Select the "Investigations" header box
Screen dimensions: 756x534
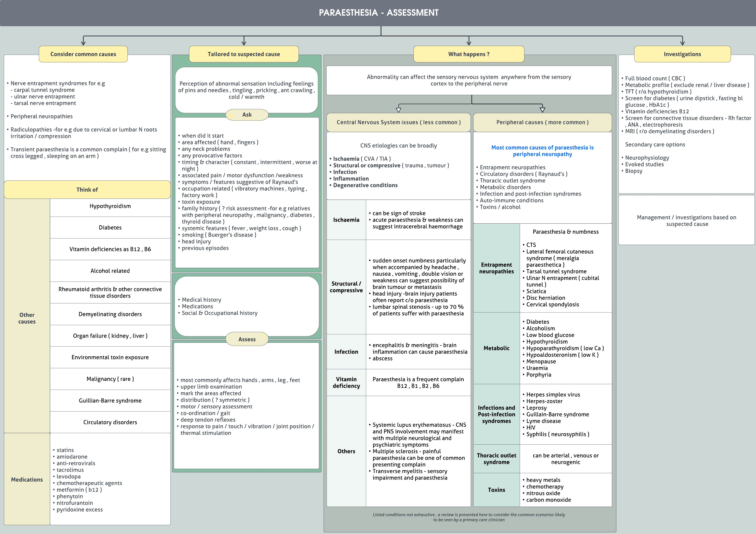pyautogui.click(x=683, y=54)
